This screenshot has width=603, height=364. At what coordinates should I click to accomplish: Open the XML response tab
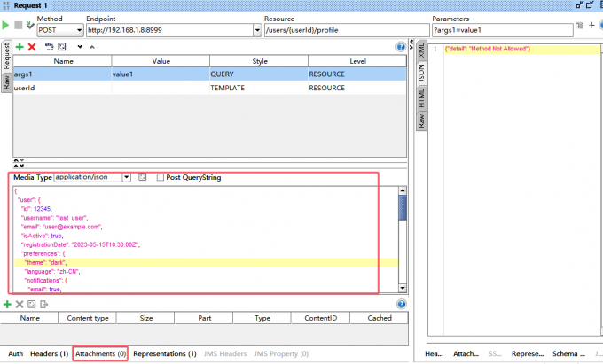click(x=421, y=50)
